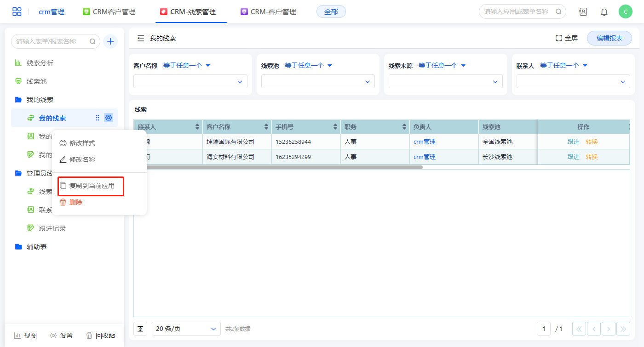The width and height of the screenshot is (644, 347).
Task: Sort table by 手机号 column
Action: pos(335,127)
